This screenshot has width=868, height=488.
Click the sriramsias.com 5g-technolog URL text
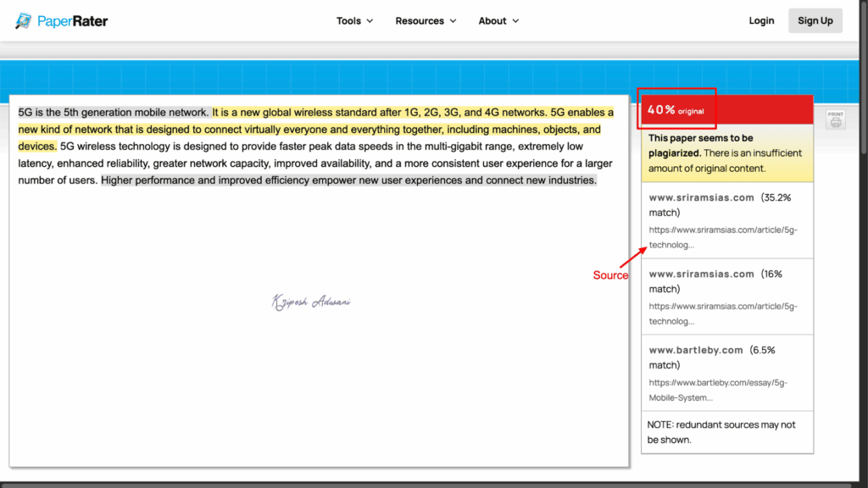[722, 237]
